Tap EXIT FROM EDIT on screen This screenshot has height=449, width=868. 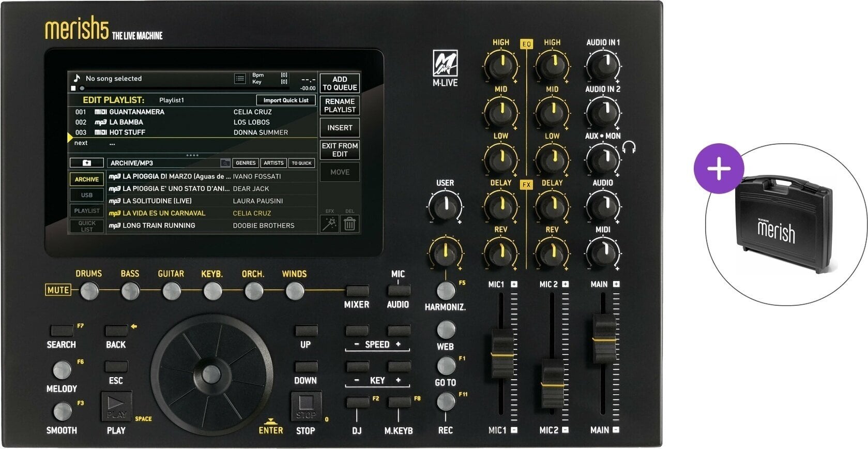point(340,150)
